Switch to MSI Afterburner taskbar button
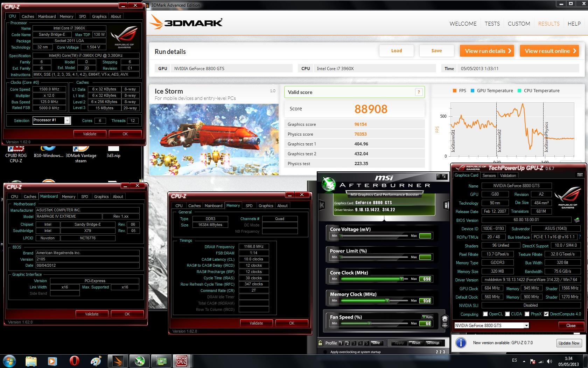The image size is (588, 368). (x=140, y=361)
